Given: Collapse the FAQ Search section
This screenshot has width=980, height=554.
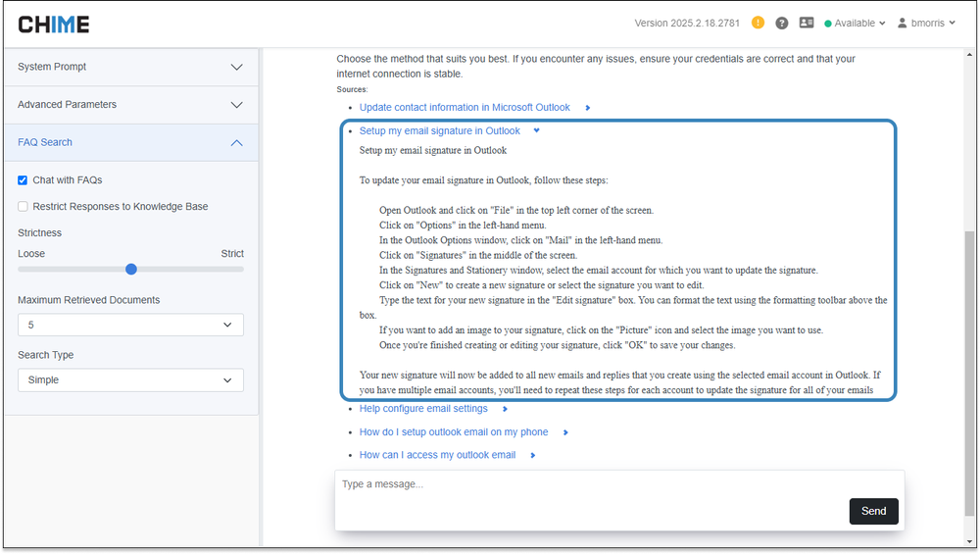Looking at the screenshot, I should (130, 142).
